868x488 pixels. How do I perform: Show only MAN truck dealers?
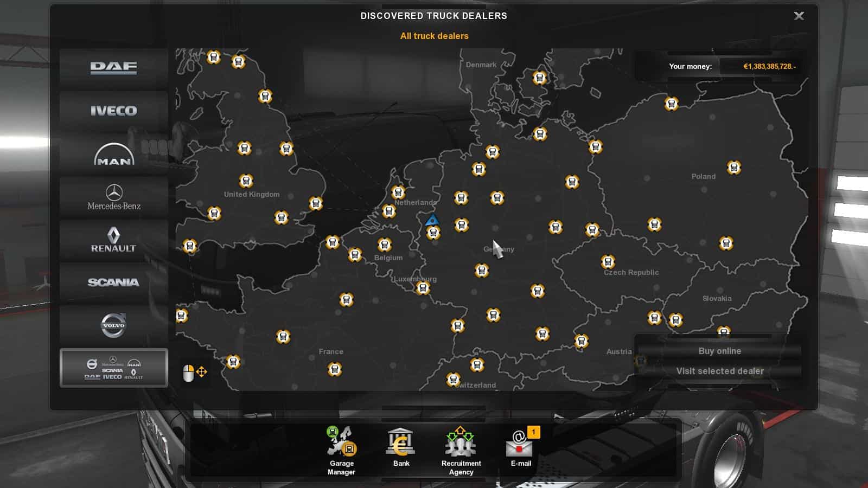[x=113, y=154]
